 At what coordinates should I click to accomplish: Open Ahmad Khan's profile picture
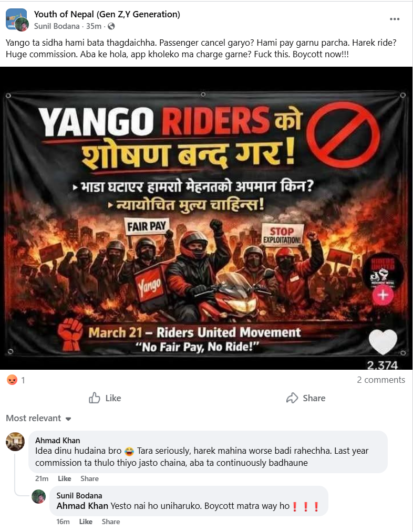15,442
